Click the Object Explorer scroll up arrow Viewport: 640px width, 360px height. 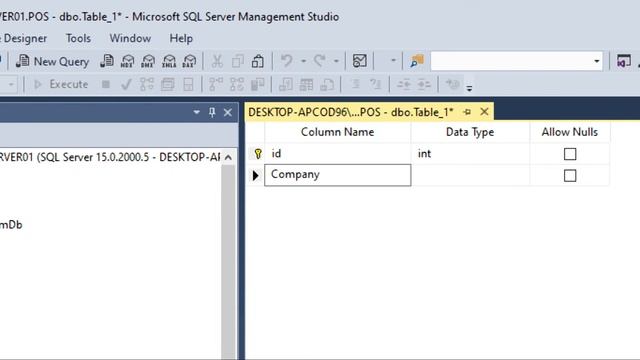tap(229, 157)
